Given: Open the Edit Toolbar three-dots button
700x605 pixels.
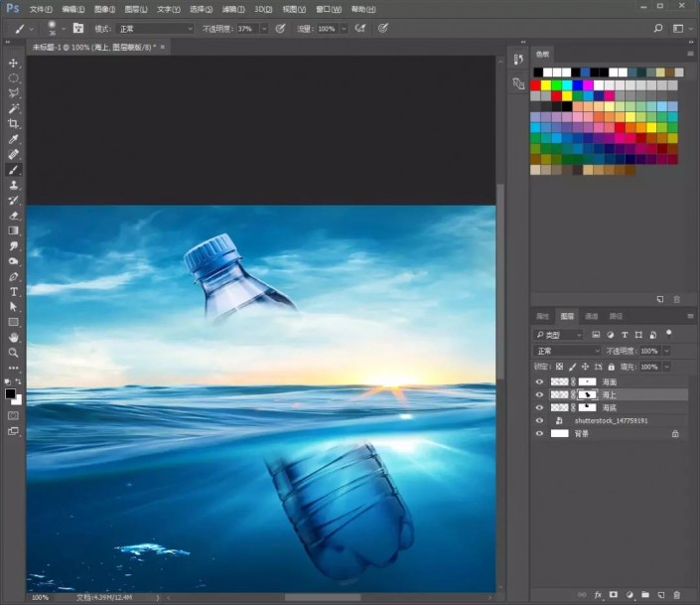Looking at the screenshot, I should [13, 369].
